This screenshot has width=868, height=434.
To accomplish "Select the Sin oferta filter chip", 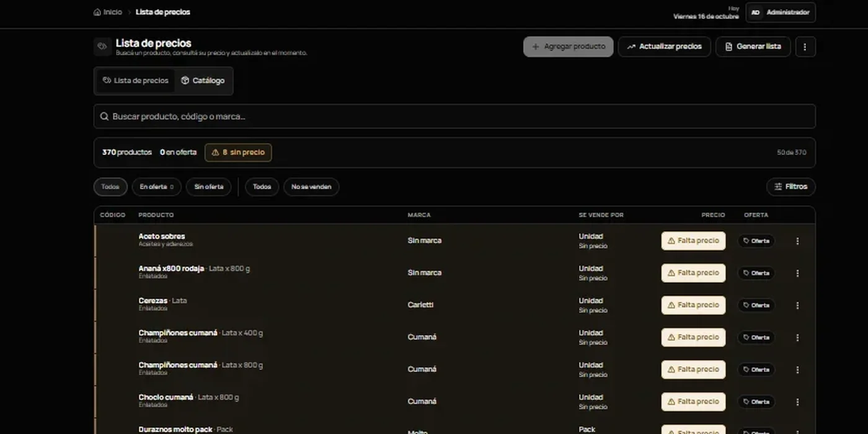I will [209, 187].
